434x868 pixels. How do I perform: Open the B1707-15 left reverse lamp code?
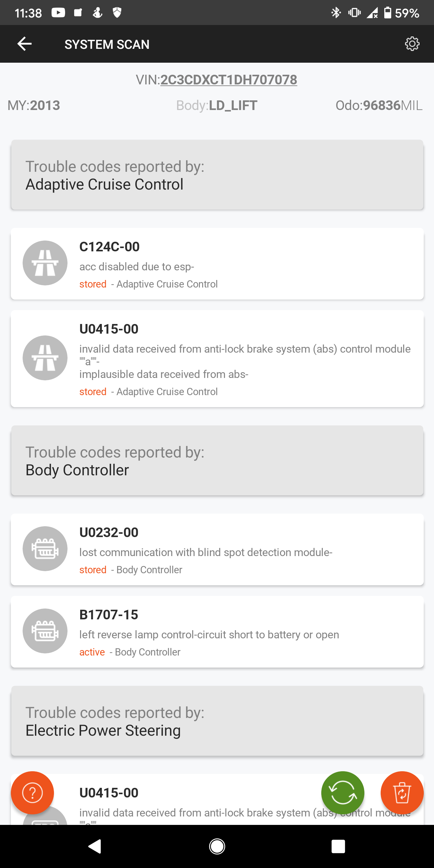pos(236,632)
